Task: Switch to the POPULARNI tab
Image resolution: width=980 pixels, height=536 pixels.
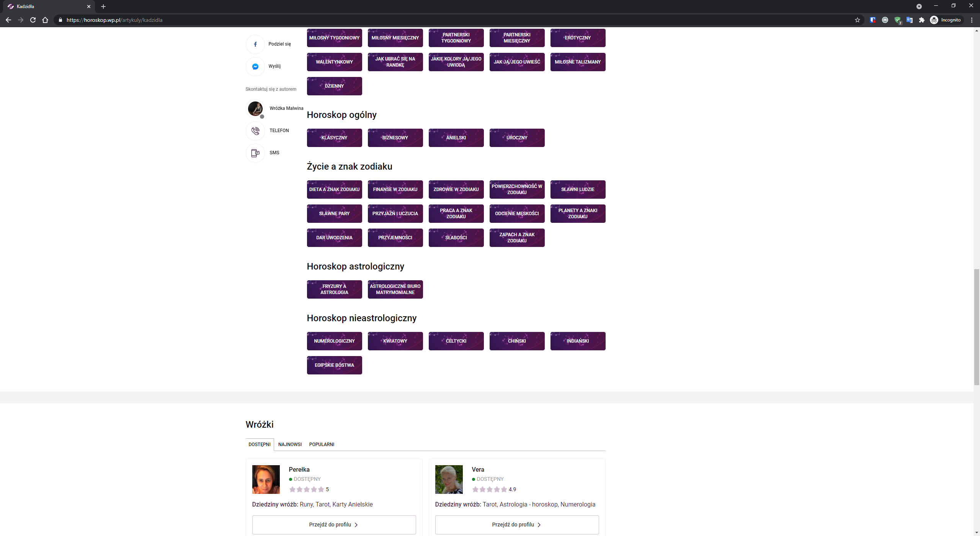Action: 322,444
